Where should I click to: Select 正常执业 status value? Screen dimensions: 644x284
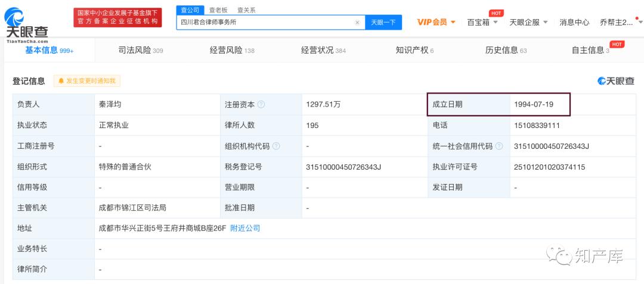(x=114, y=126)
